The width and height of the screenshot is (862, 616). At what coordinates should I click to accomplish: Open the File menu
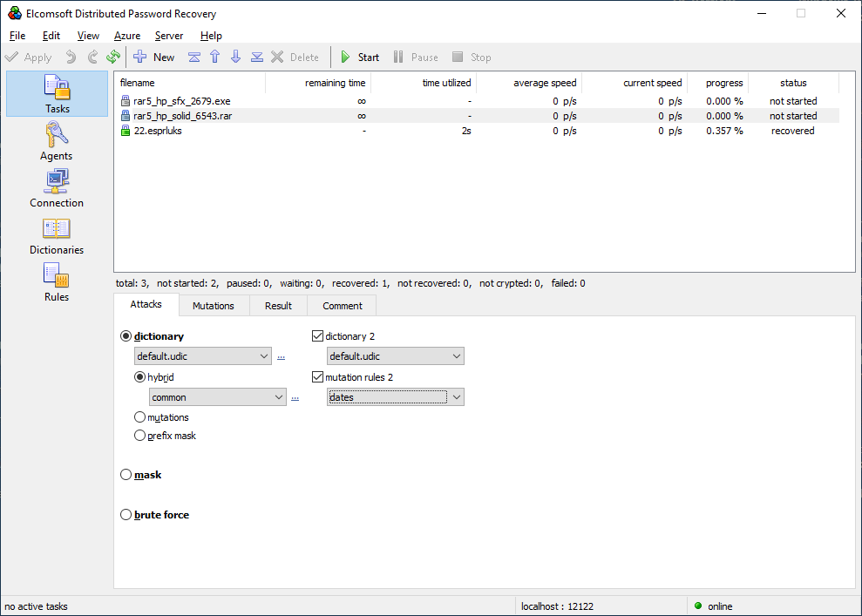17,36
